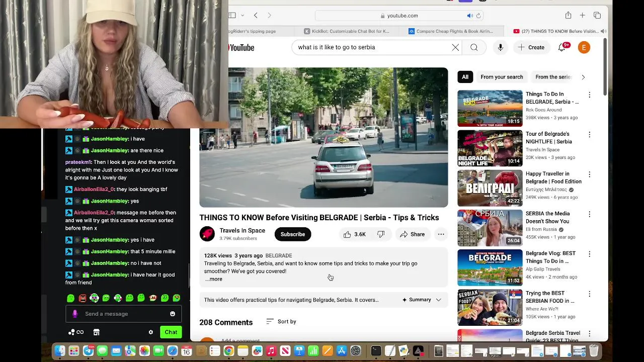644x362 pixels.
Task: Expand the video description with ...more
Action: 214,279
